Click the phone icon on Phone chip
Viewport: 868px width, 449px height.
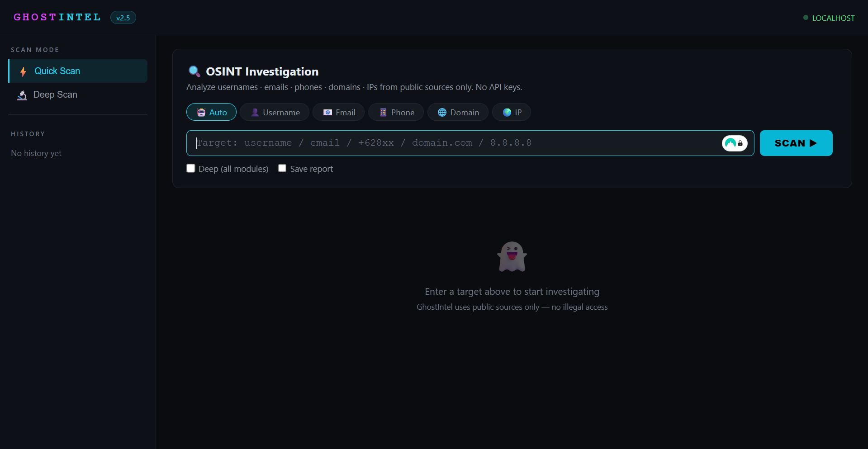(x=383, y=113)
